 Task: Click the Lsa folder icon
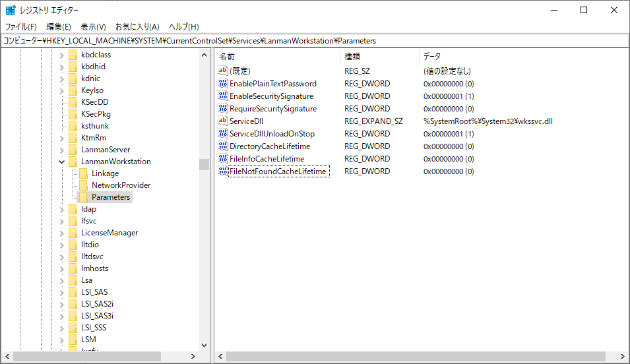point(73,280)
